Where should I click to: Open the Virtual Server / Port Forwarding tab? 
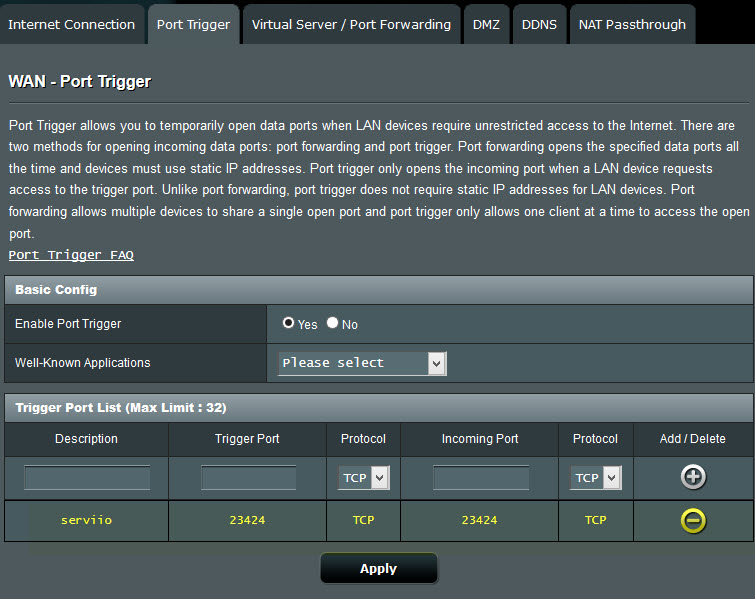click(351, 24)
